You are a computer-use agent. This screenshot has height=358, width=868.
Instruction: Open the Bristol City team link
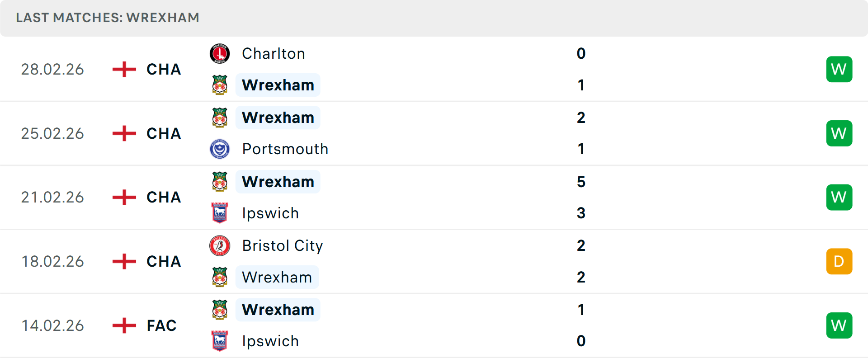coord(283,246)
